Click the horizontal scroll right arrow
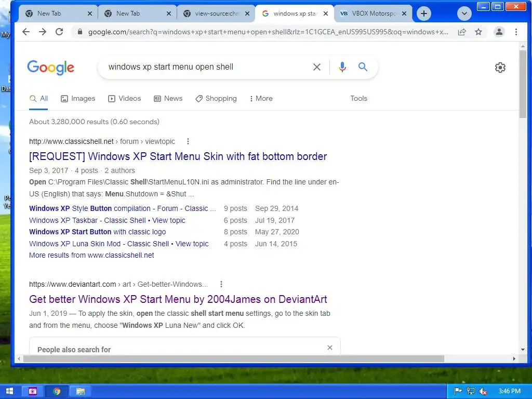The width and height of the screenshot is (532, 399). tap(514, 358)
